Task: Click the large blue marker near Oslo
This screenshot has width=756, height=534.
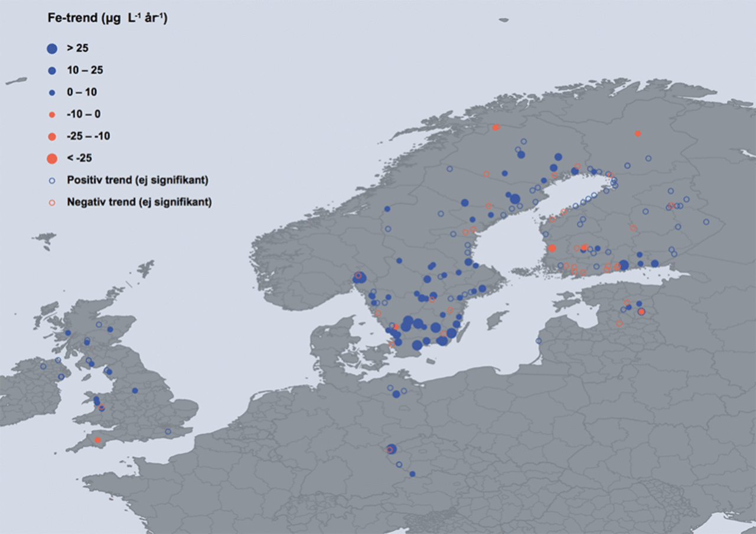Action: 360,278
